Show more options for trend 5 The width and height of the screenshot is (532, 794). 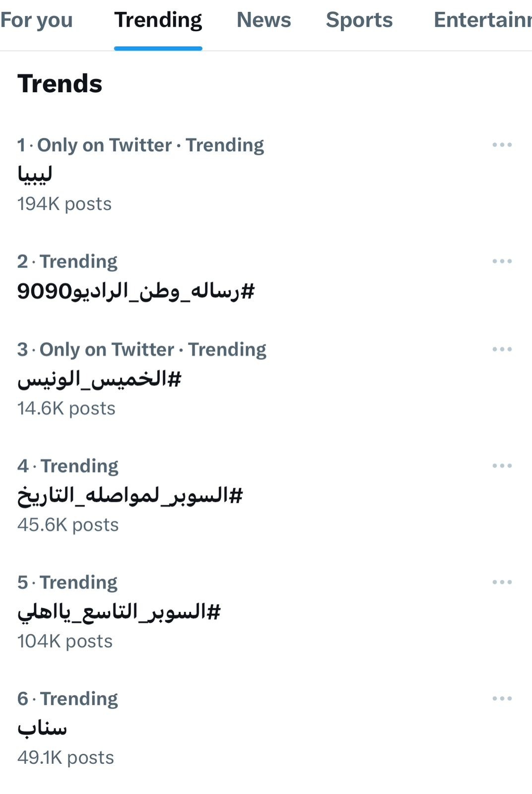coord(502,582)
